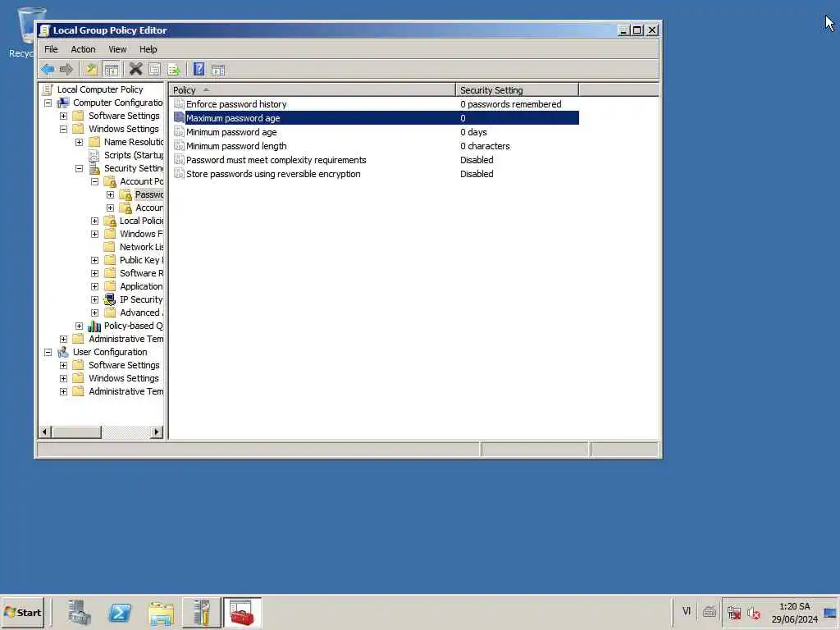Click the Local Group Policy Editor title bar icon
Viewport: 840px width, 630px height.
(x=45, y=30)
